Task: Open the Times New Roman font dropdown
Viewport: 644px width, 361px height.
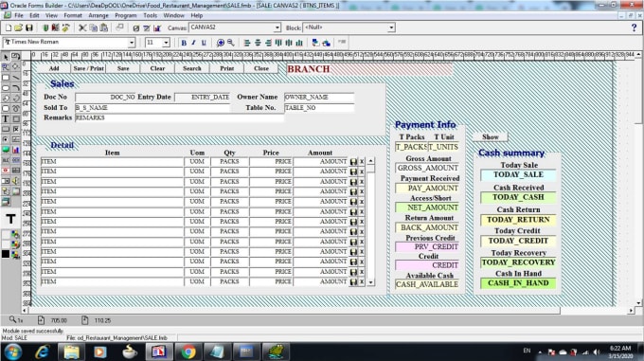Action: pos(132,43)
